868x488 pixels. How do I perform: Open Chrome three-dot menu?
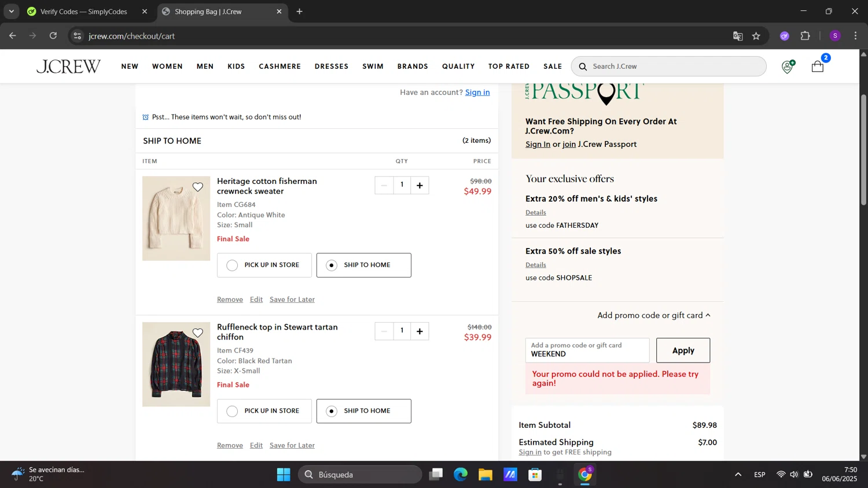click(855, 36)
